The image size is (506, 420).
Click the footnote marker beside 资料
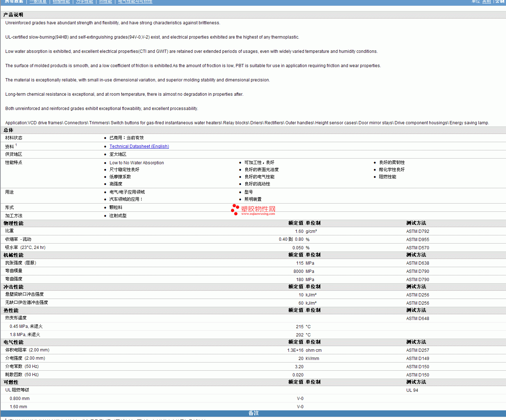[x=16, y=145]
